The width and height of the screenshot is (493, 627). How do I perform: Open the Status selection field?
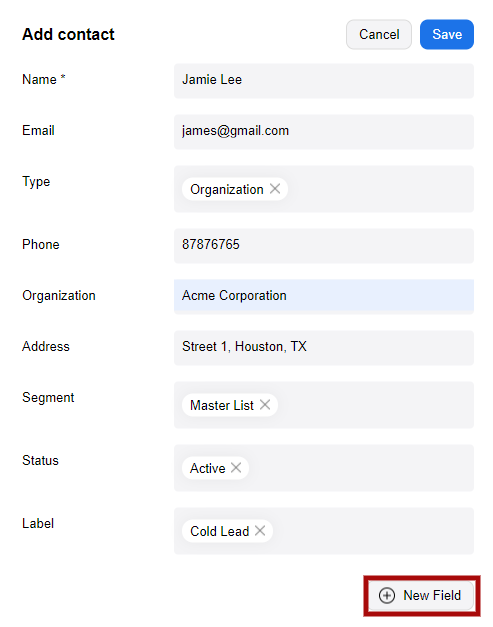[x=324, y=468]
